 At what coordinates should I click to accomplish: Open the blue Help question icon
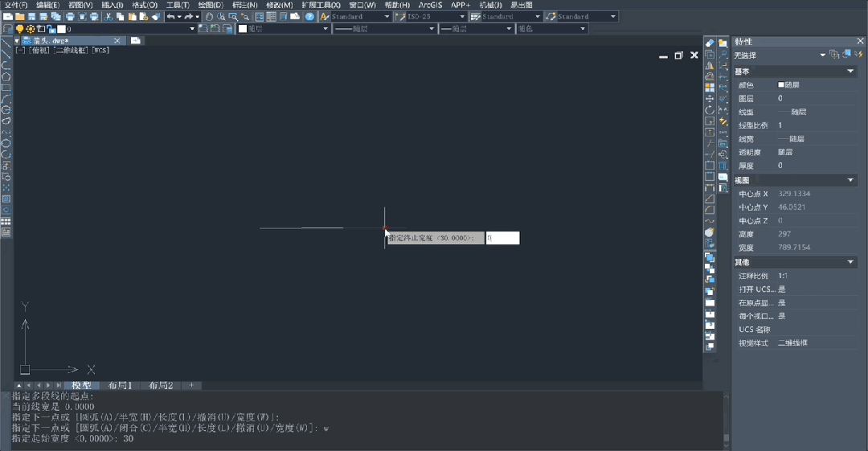click(x=309, y=16)
